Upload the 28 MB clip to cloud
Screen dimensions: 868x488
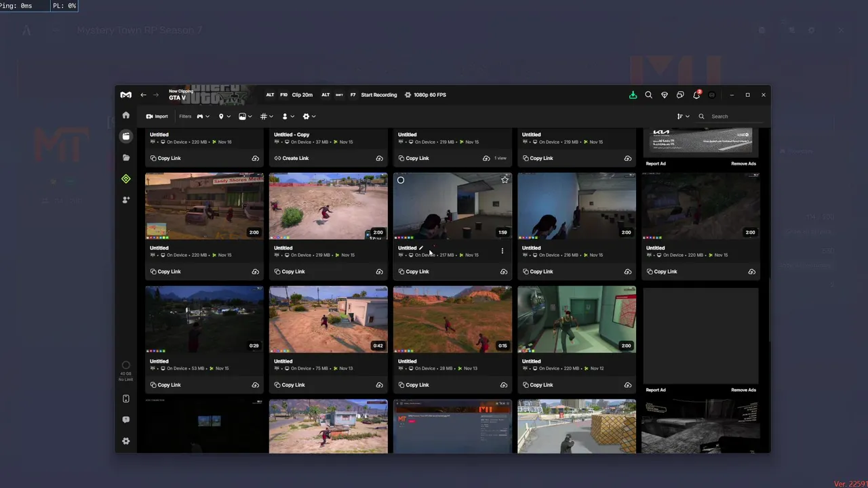click(x=503, y=385)
